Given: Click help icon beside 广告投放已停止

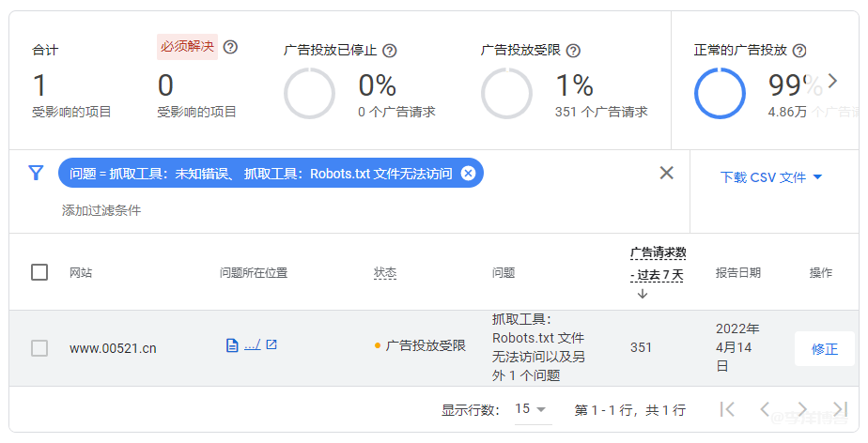Looking at the screenshot, I should pos(390,51).
